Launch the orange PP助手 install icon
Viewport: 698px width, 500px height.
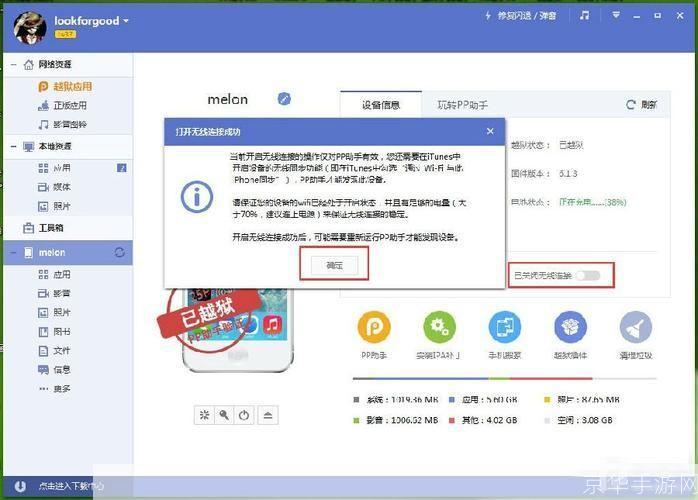pos(374,327)
